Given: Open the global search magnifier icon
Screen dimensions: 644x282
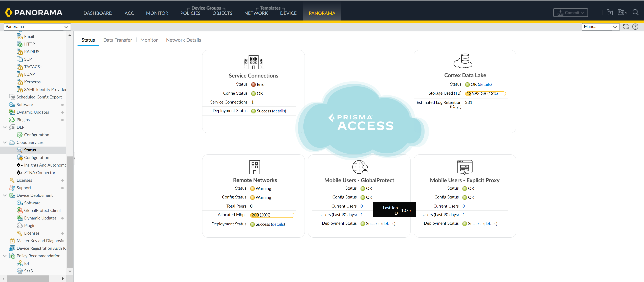Looking at the screenshot, I should (636, 12).
